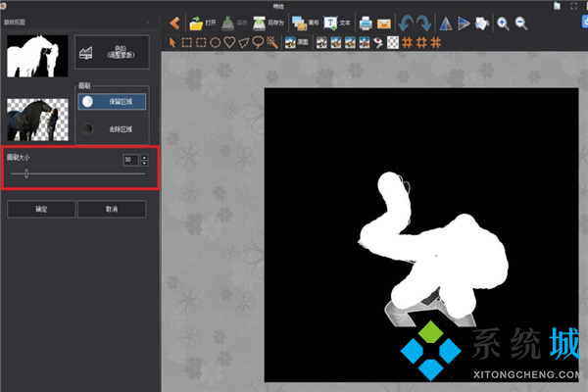Click the brush size value field
The image size is (588, 392).
tap(129, 159)
